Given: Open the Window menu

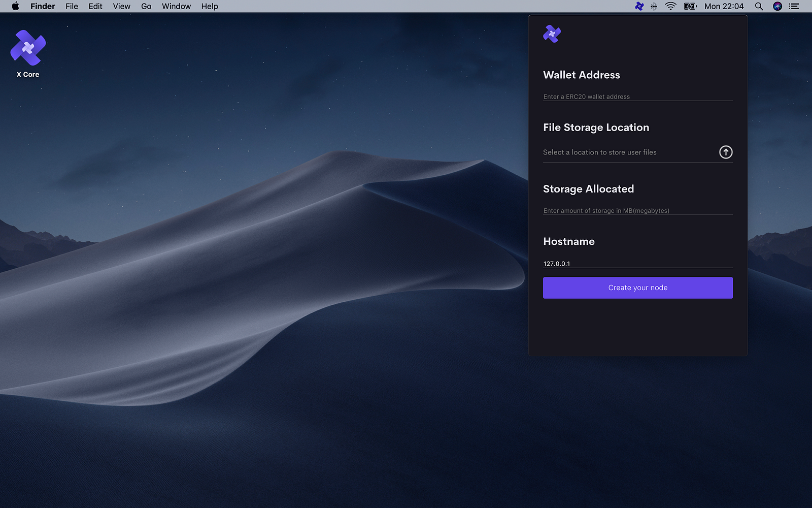Looking at the screenshot, I should 176,6.
